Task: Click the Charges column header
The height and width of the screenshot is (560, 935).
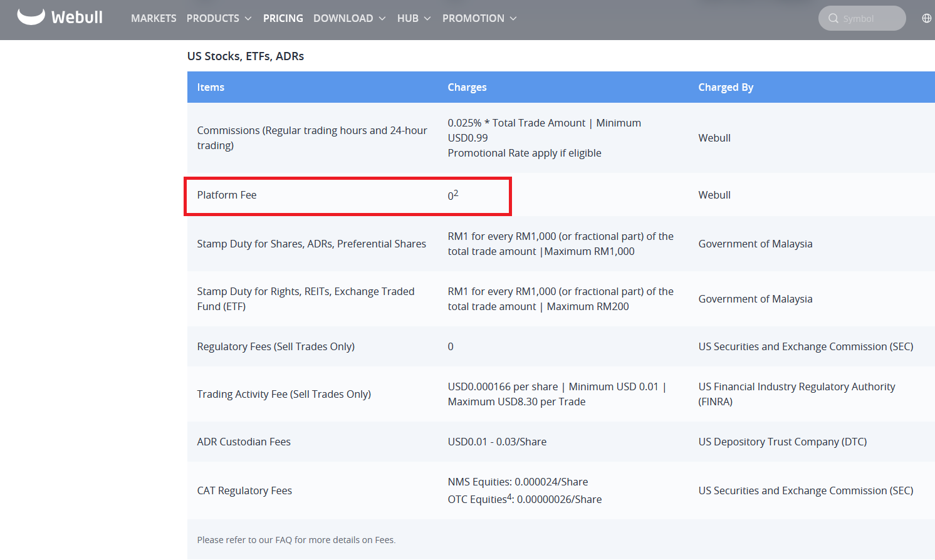Action: tap(467, 87)
